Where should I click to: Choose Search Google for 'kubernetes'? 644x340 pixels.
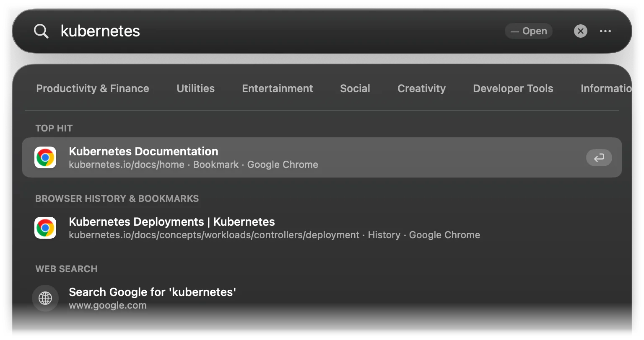322,298
